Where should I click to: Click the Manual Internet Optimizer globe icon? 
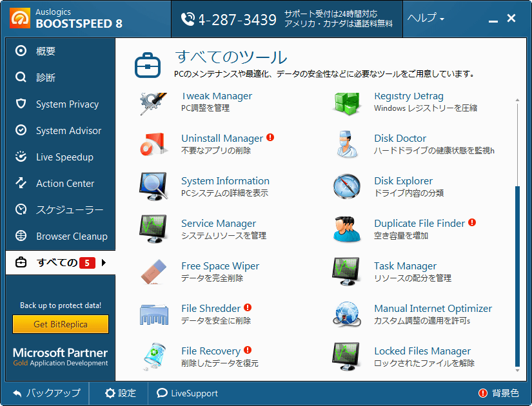point(346,314)
